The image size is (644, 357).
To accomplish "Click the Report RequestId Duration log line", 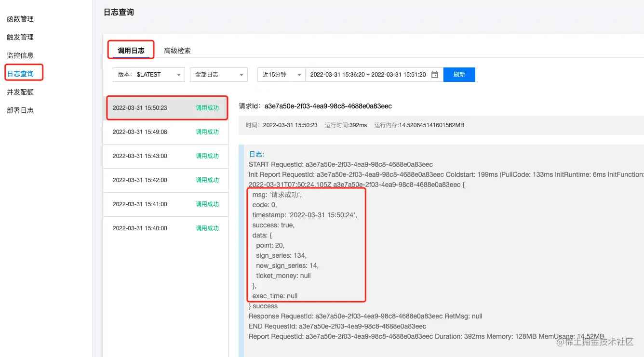I will (427, 336).
